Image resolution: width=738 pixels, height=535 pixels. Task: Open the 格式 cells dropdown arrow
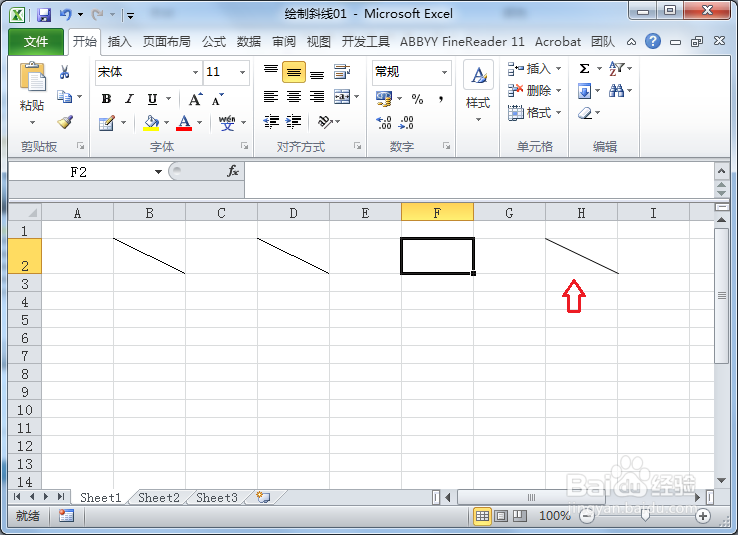coord(559,112)
